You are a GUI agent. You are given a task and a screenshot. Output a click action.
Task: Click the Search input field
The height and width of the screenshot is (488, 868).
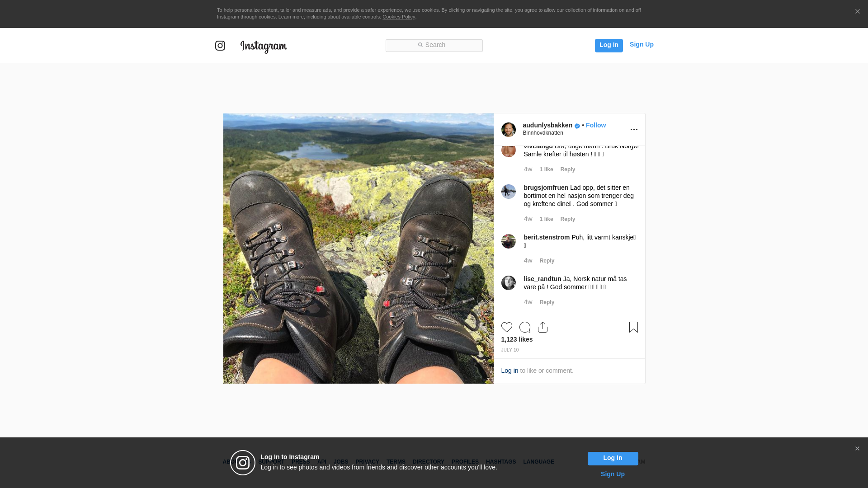(x=434, y=45)
